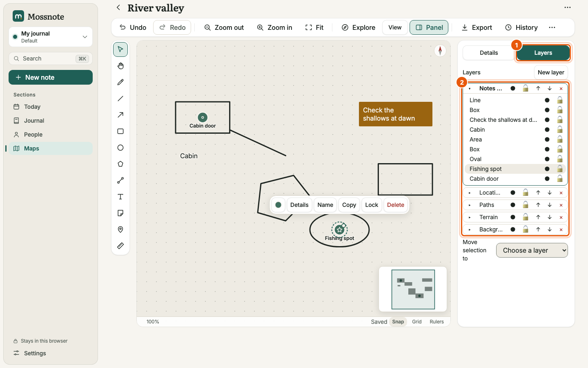Click the Export button
This screenshot has height=368, width=588.
tap(477, 27)
